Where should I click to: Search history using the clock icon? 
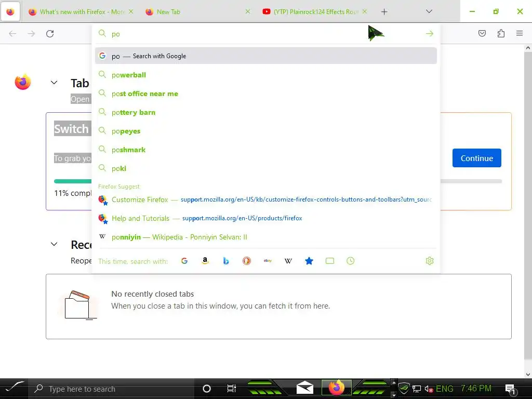(x=351, y=261)
